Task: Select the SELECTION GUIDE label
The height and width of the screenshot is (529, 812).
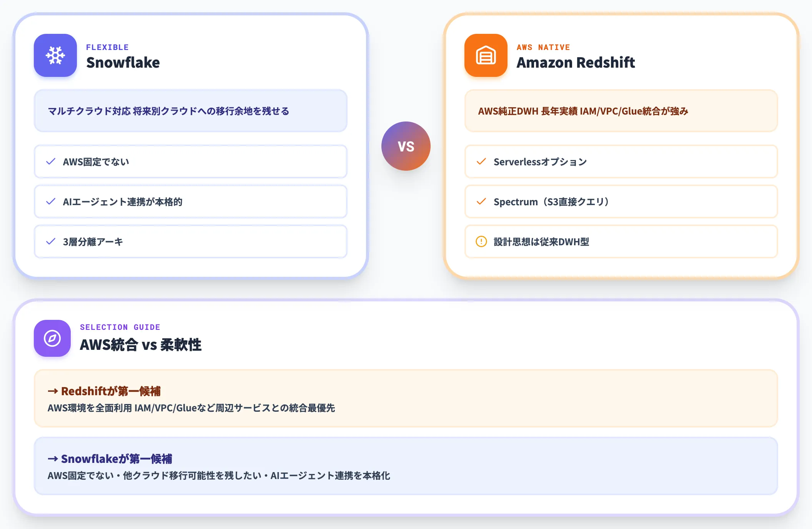Action: (120, 327)
